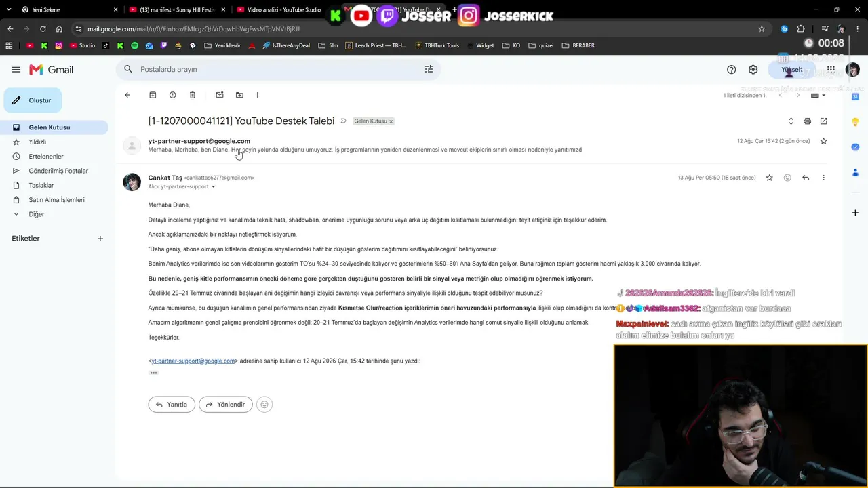Remove the Gelen Kutusu label from the thread
The width and height of the screenshot is (868, 488).
391,121
